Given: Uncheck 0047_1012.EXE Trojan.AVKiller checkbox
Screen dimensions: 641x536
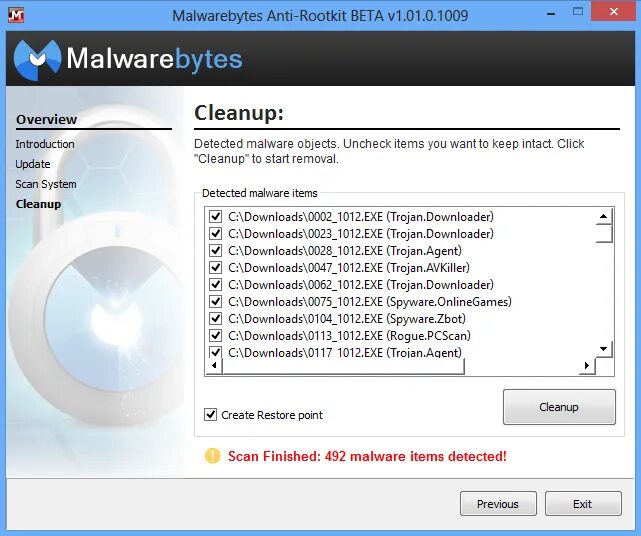Looking at the screenshot, I should (215, 267).
